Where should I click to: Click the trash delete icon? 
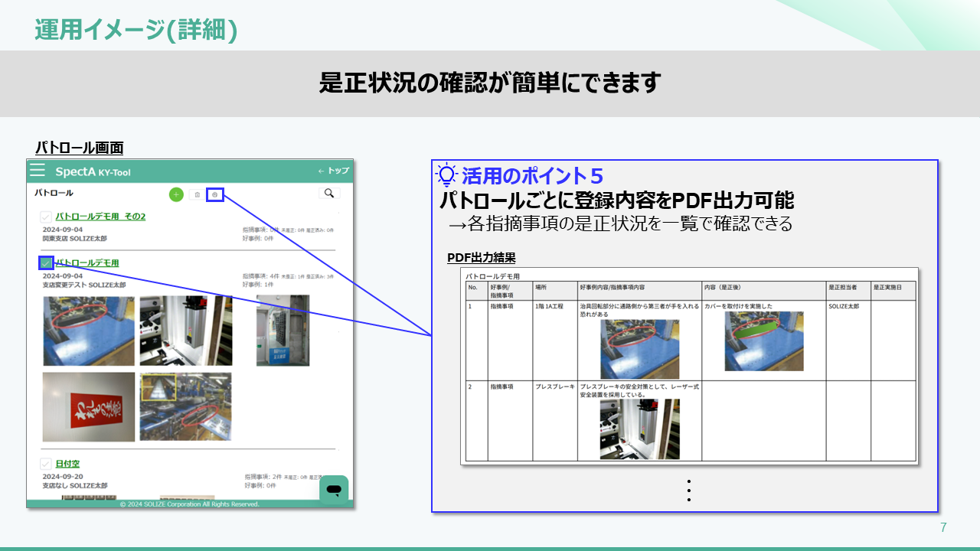tap(197, 194)
